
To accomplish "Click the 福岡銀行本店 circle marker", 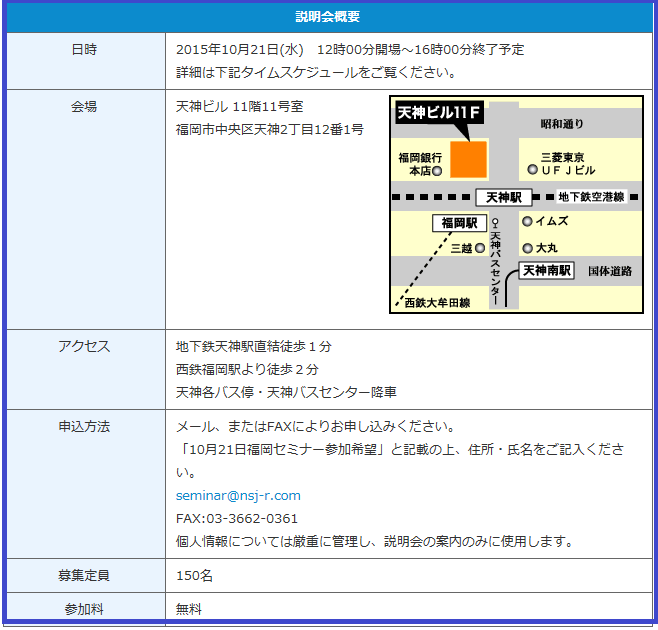I will tap(437, 171).
